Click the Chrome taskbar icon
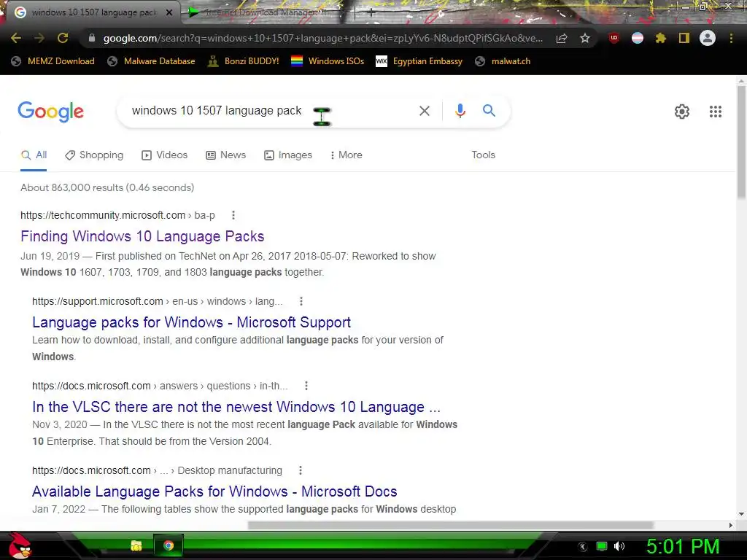Screen dimensions: 747x560 169,545
